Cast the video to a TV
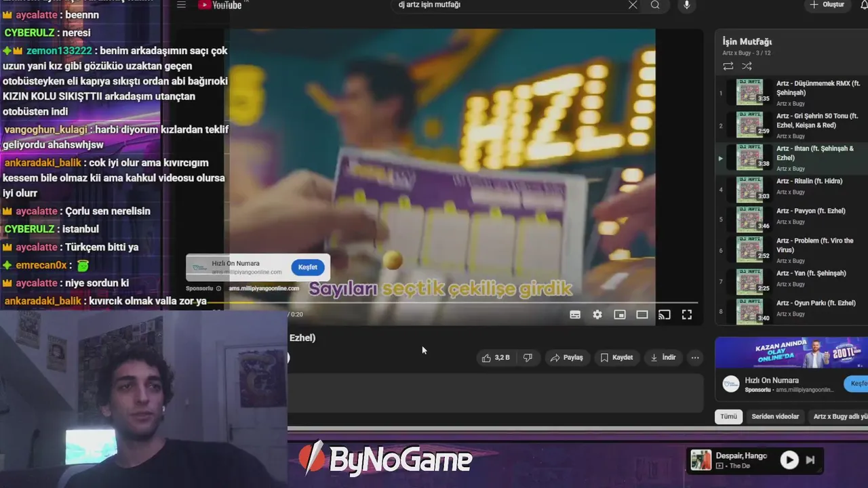The height and width of the screenshot is (488, 868). click(665, 314)
